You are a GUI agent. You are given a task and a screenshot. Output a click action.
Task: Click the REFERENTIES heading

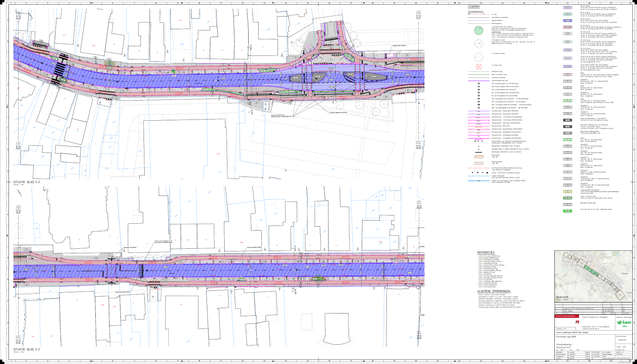point(486,253)
